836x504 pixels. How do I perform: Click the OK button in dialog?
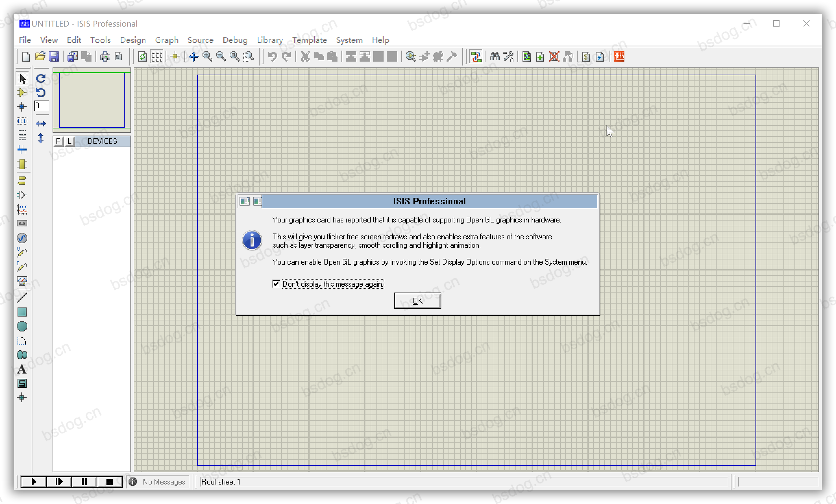pyautogui.click(x=417, y=301)
